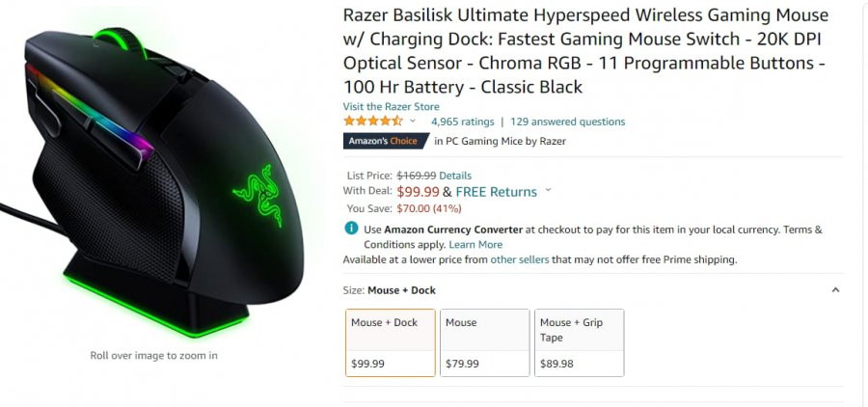This screenshot has width=868, height=407.
Task: Open the rating breakdown chevron next to stars
Action: click(413, 121)
